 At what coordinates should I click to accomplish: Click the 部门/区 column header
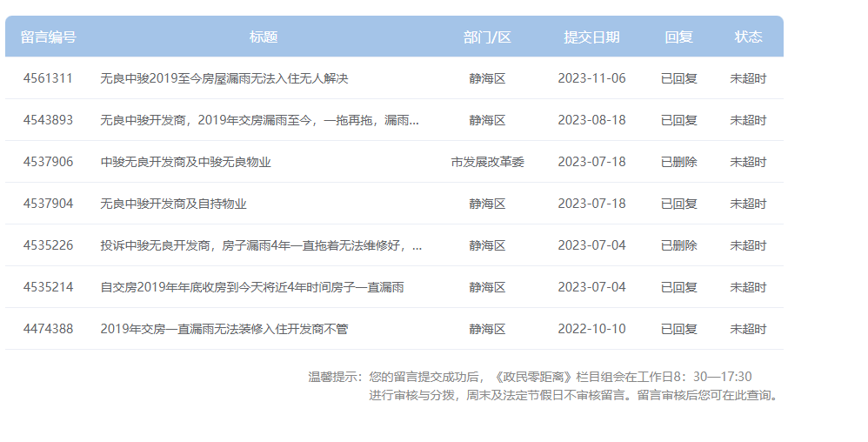[x=487, y=37]
